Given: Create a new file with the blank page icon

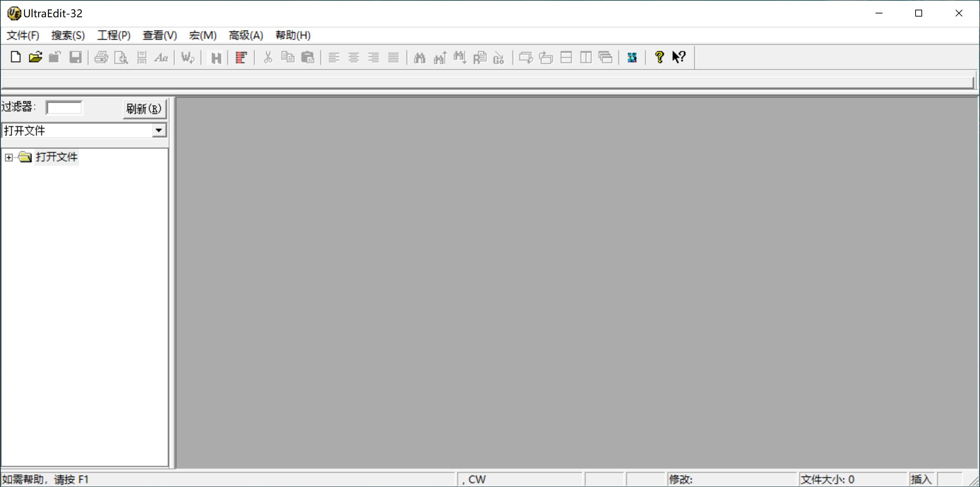Looking at the screenshot, I should pyautogui.click(x=16, y=57).
